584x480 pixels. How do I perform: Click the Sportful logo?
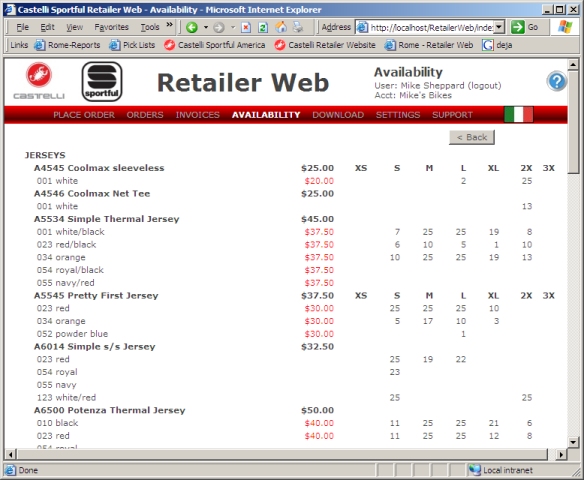tap(102, 81)
